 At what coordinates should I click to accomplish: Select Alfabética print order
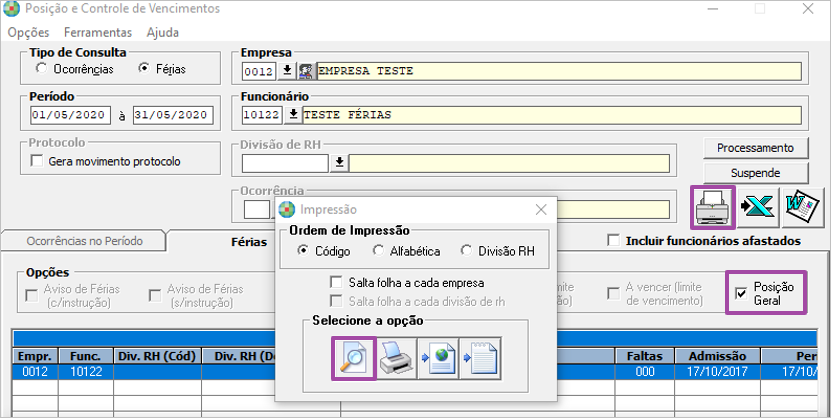click(378, 251)
